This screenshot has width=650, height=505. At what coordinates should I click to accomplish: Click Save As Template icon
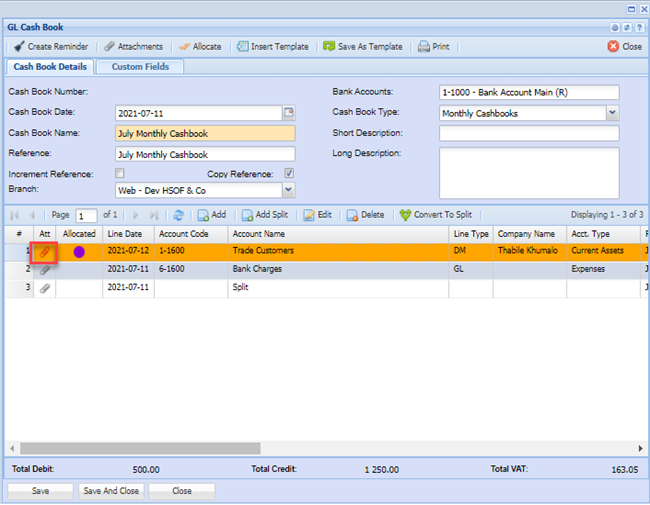329,46
